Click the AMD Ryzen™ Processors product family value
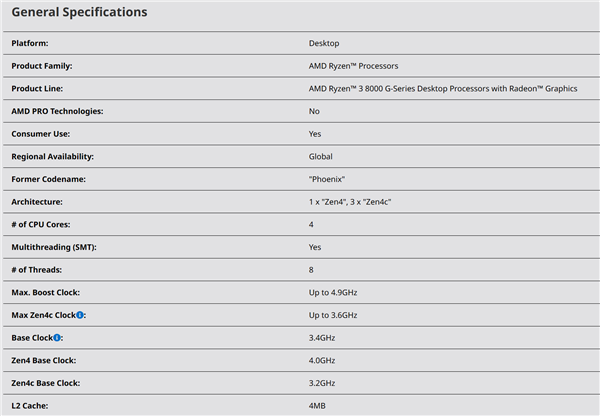 tap(353, 66)
